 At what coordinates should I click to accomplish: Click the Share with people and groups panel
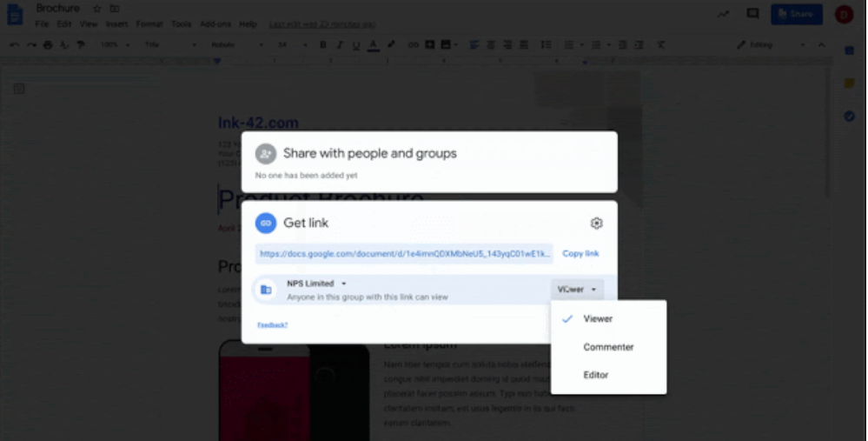click(429, 162)
